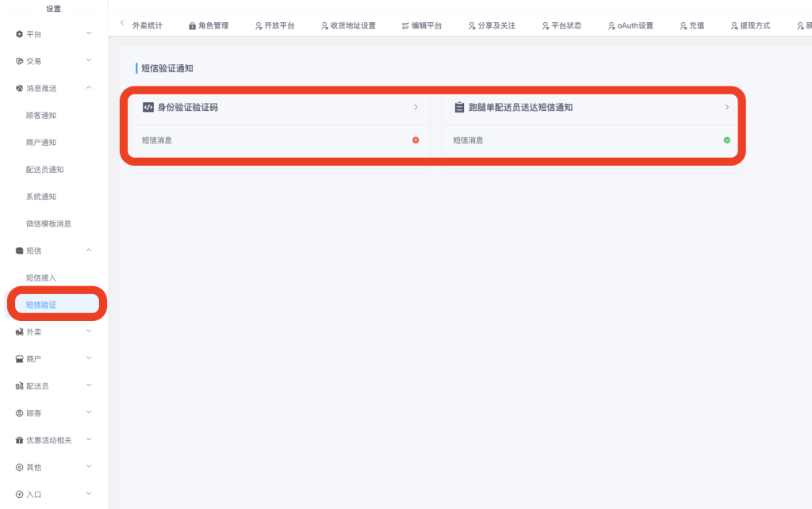Click the 顾客 person icon in sidebar
The width and height of the screenshot is (812, 509).
coord(20,413)
